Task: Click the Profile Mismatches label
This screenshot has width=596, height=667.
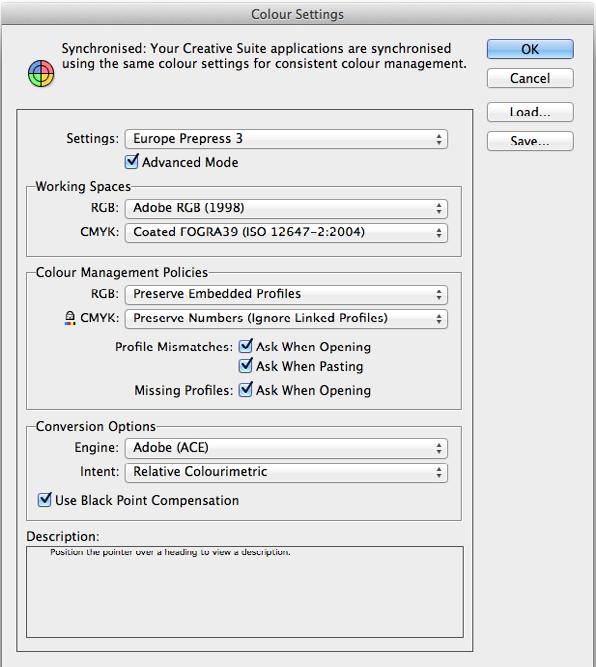Action: point(174,347)
